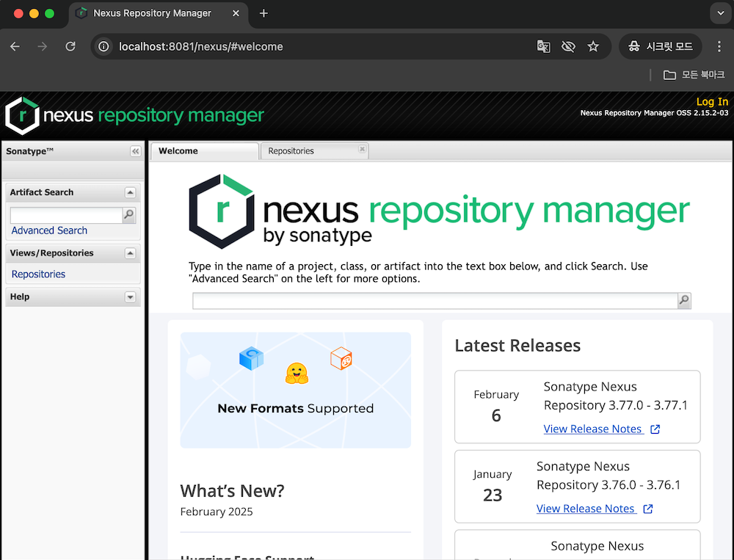Viewport: 734px width, 560px height.
Task: Click the sidebar artifact search text field
Action: tap(65, 215)
